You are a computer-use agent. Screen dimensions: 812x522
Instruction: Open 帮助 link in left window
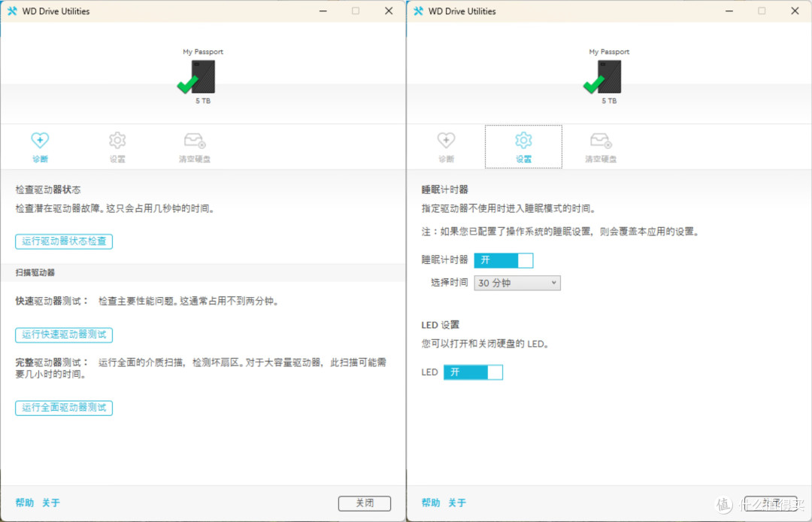pos(24,503)
